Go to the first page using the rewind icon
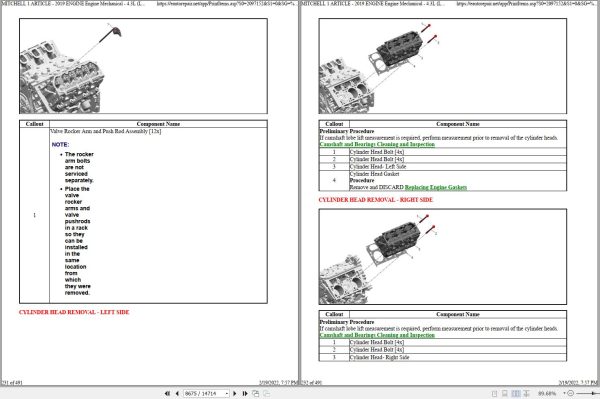This screenshot has height=399, width=600. [x=167, y=393]
